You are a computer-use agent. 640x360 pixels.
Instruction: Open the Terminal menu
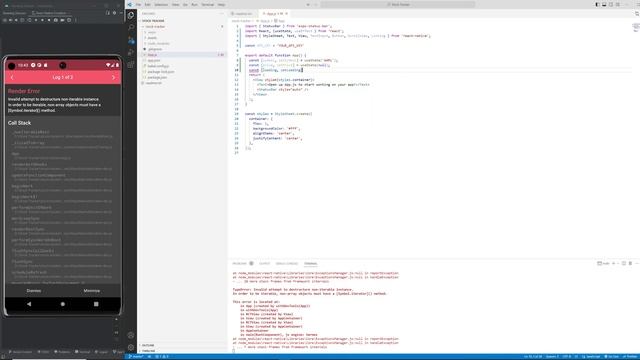(207, 4)
